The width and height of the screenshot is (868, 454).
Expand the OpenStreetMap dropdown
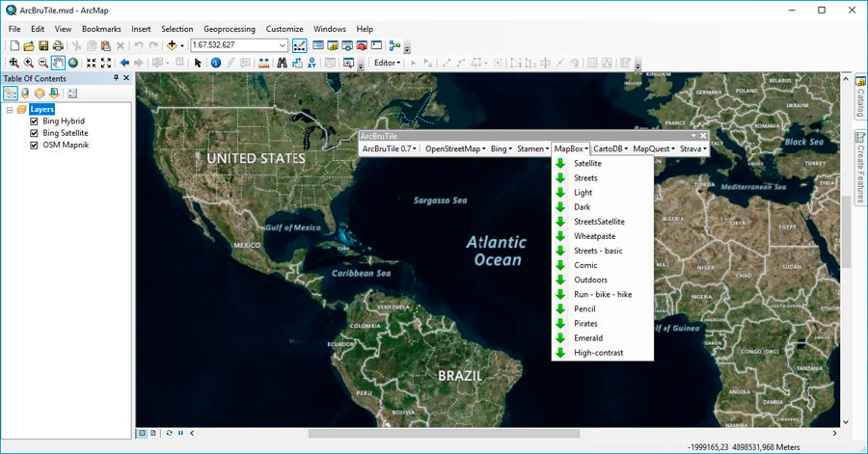click(455, 148)
